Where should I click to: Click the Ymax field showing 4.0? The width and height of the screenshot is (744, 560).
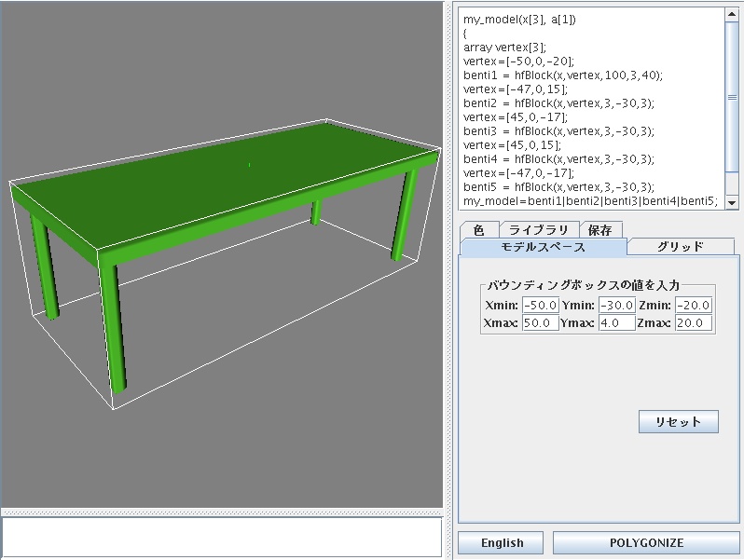click(617, 323)
